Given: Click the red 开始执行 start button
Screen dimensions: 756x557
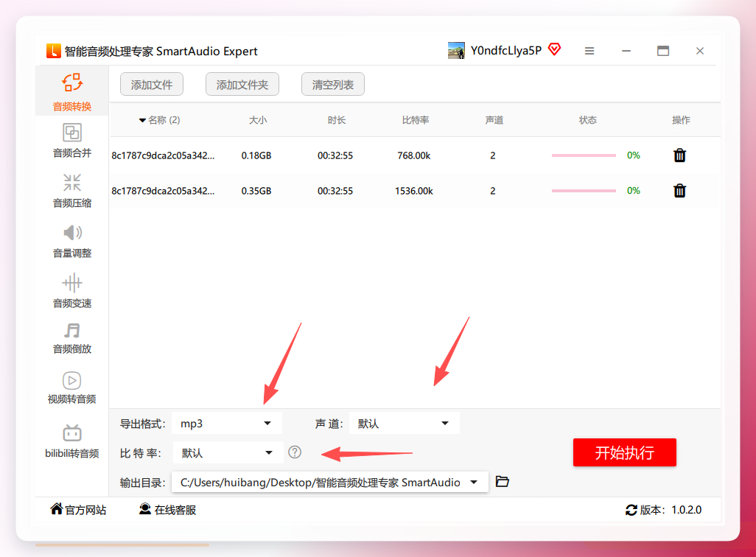Looking at the screenshot, I should [x=624, y=452].
